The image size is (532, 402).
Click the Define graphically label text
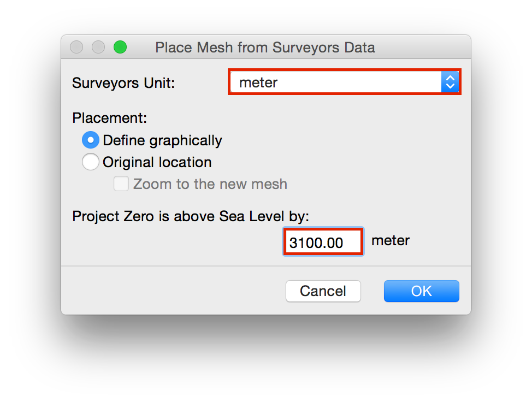pyautogui.click(x=162, y=140)
